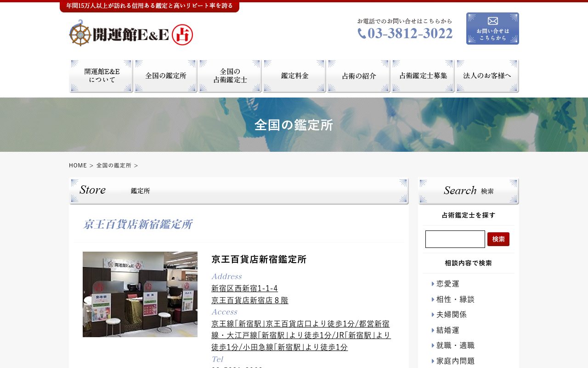This screenshot has height=368, width=588.
Task: Click the phone number 03-3812-3022
Action: (410, 34)
